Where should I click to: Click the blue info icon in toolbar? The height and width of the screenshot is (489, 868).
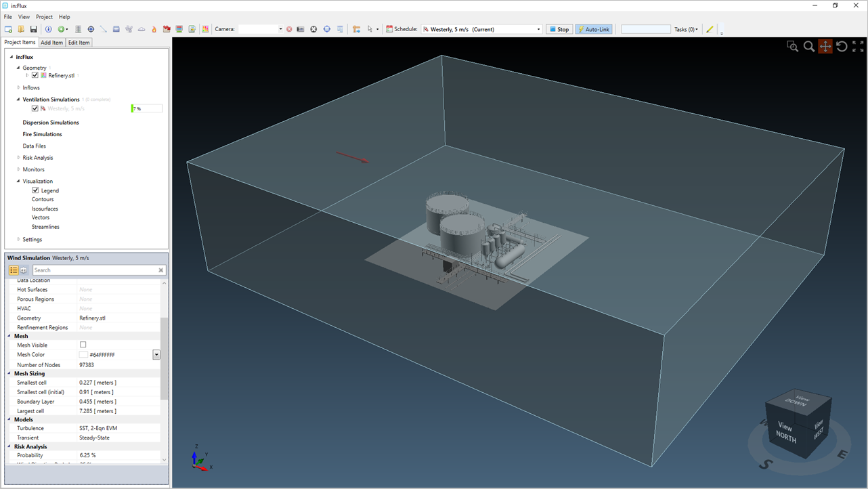tap(49, 29)
